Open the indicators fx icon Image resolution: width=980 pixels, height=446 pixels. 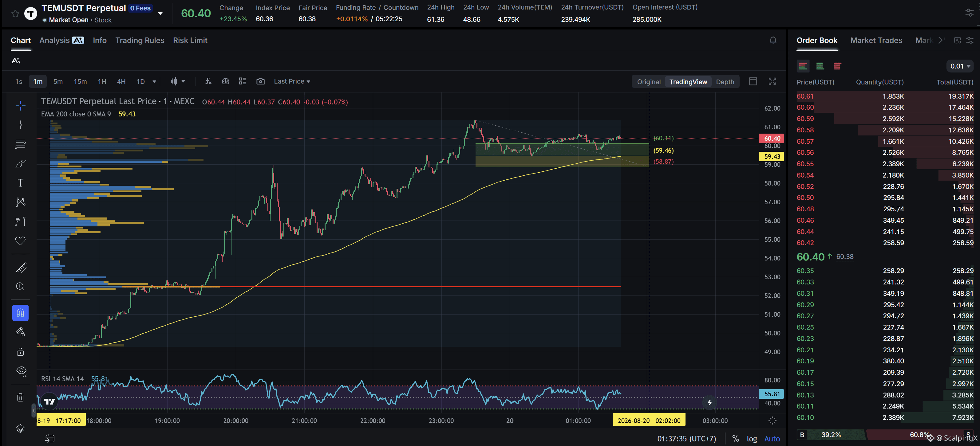tap(208, 81)
